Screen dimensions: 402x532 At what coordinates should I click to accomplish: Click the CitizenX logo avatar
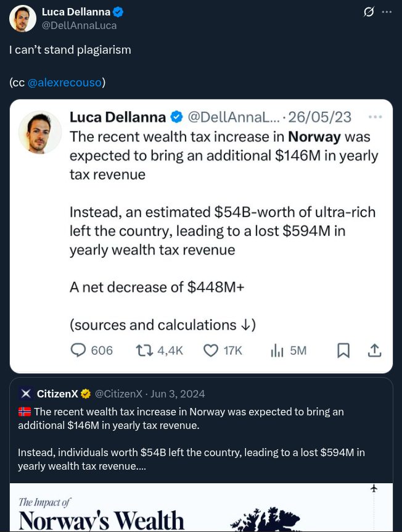point(25,393)
